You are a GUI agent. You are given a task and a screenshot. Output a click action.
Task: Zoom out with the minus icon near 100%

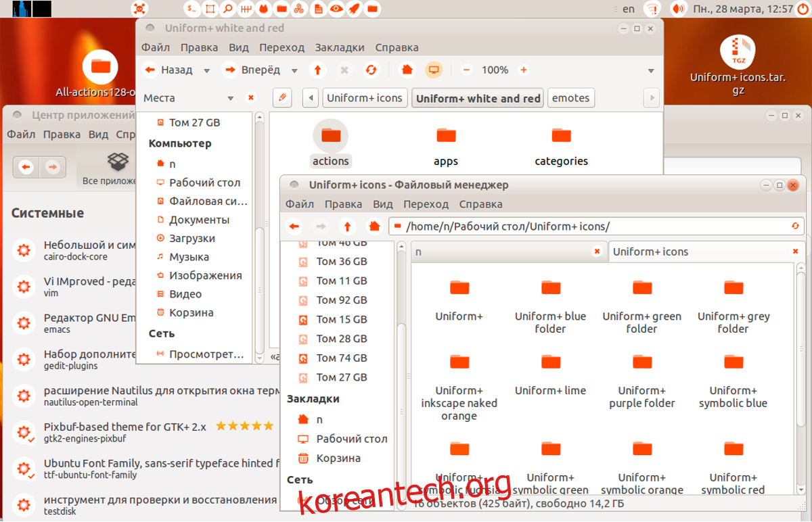(x=466, y=70)
